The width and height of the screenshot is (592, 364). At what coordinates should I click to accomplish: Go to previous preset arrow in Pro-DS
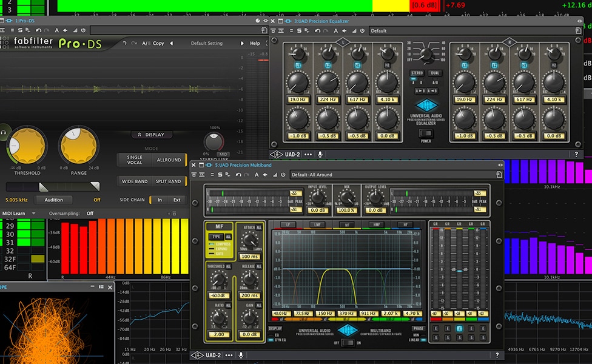[172, 43]
